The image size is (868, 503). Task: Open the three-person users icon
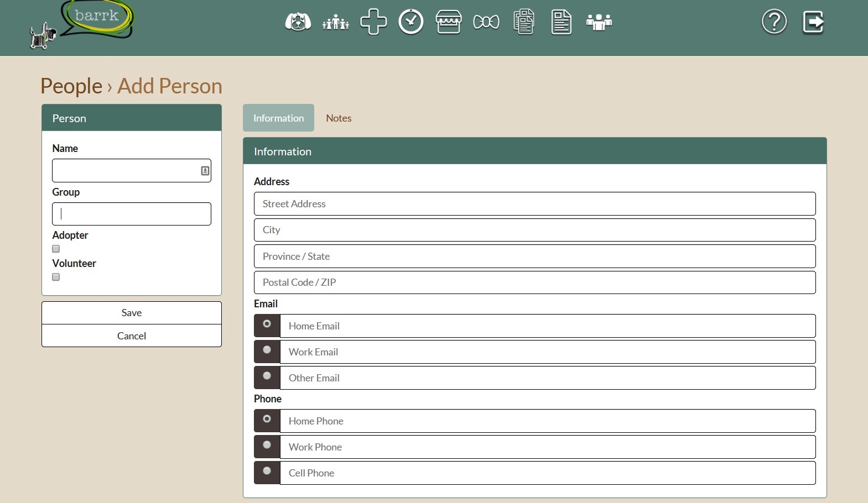point(599,22)
